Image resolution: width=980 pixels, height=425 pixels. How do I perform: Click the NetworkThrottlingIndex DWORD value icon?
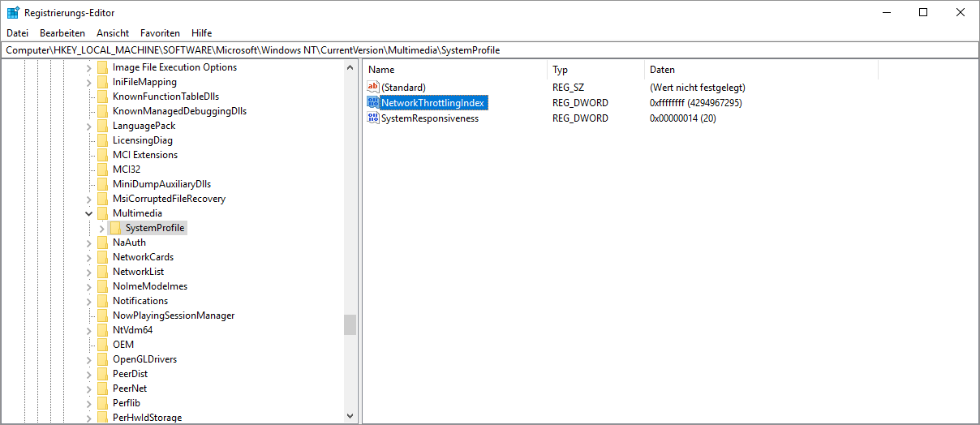[x=373, y=103]
